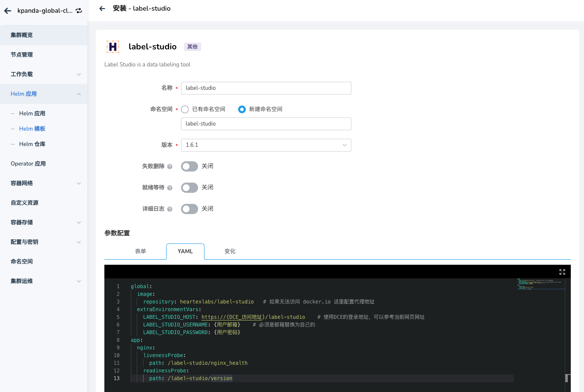
Task: Click the question mark icon next to 就绪等待
Action: [170, 188]
